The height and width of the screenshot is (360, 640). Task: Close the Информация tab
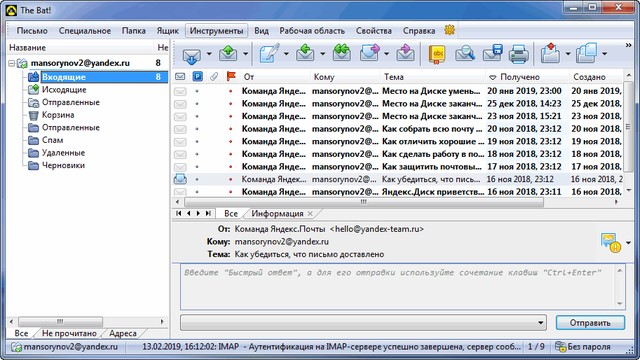coord(310,213)
